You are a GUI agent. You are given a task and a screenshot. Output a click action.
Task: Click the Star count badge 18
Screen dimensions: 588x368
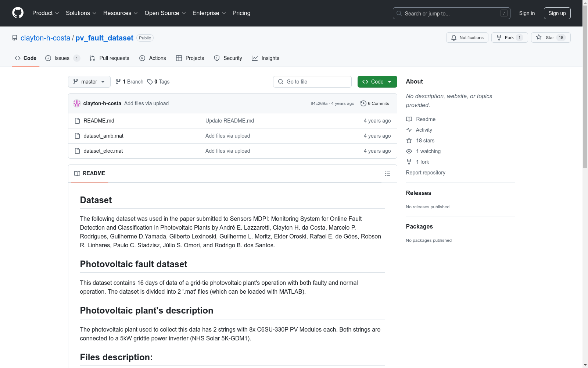[x=561, y=38]
